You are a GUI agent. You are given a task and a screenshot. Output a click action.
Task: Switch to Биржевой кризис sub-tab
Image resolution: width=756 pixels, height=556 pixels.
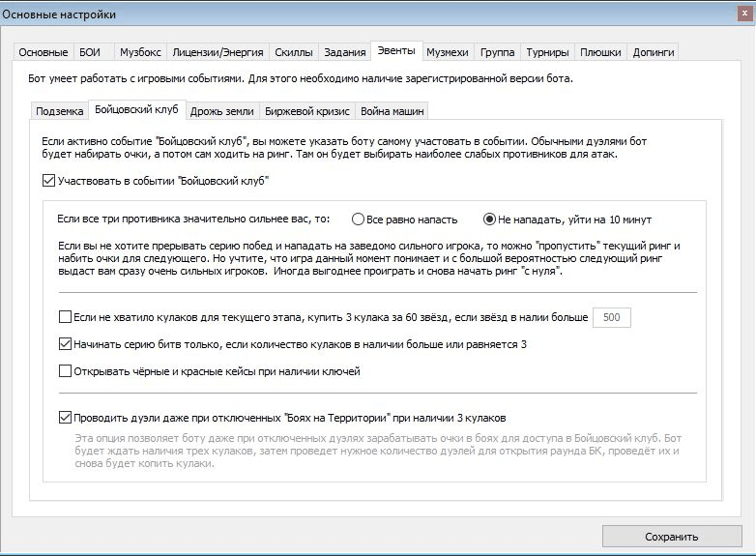pos(307,111)
